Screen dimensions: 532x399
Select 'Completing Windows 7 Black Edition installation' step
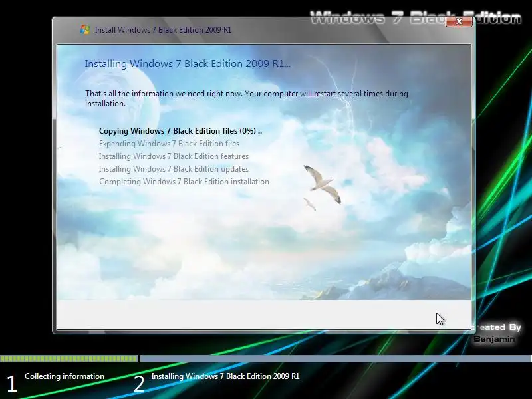[184, 182]
